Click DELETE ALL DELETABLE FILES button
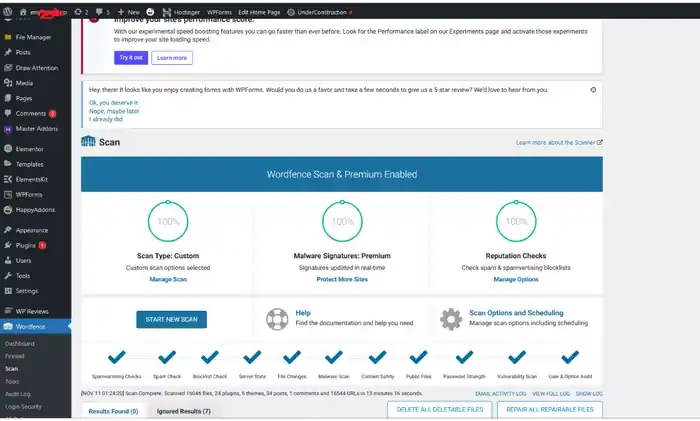The width and height of the screenshot is (700, 421). [x=440, y=409]
